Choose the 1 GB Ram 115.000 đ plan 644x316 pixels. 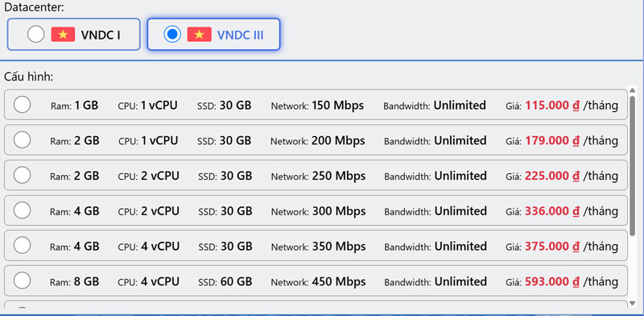(22, 105)
